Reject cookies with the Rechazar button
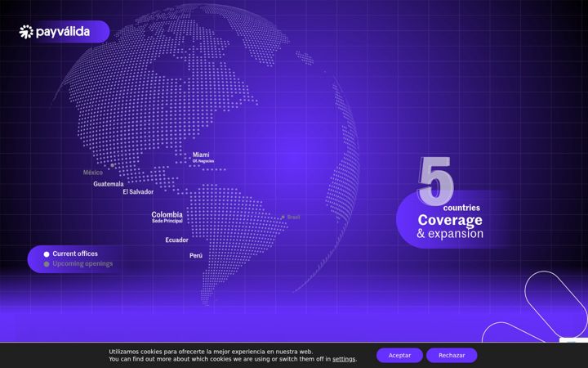The image size is (588, 368). (x=452, y=355)
